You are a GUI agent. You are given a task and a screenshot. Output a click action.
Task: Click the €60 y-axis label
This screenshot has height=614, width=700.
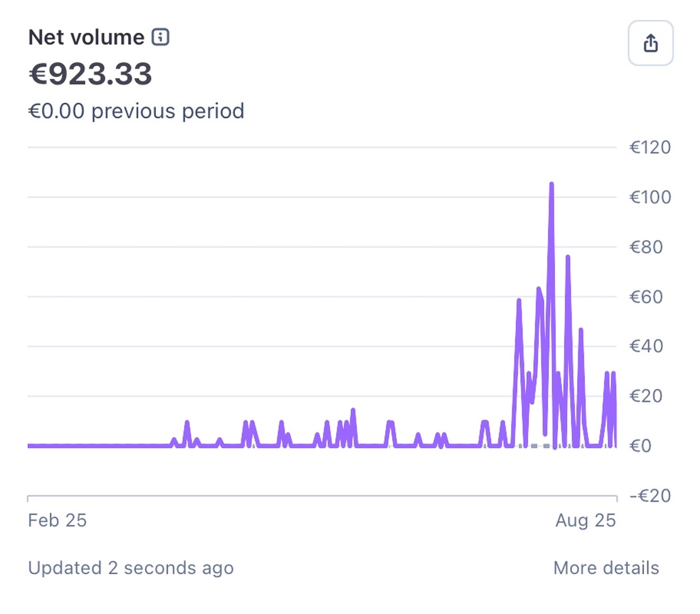click(x=646, y=297)
